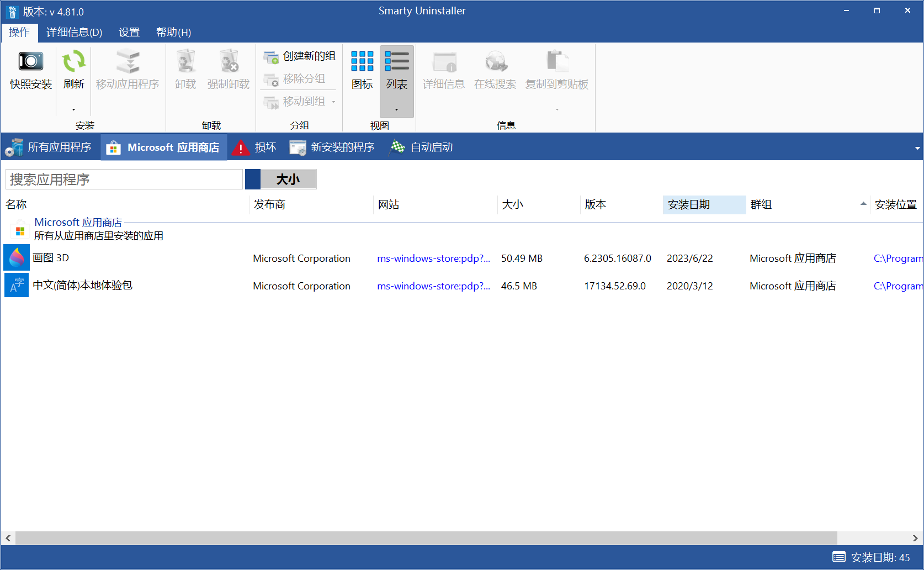The image size is (924, 570).
Task: Click 移除分组 in the ribbon
Action: pyautogui.click(x=294, y=79)
